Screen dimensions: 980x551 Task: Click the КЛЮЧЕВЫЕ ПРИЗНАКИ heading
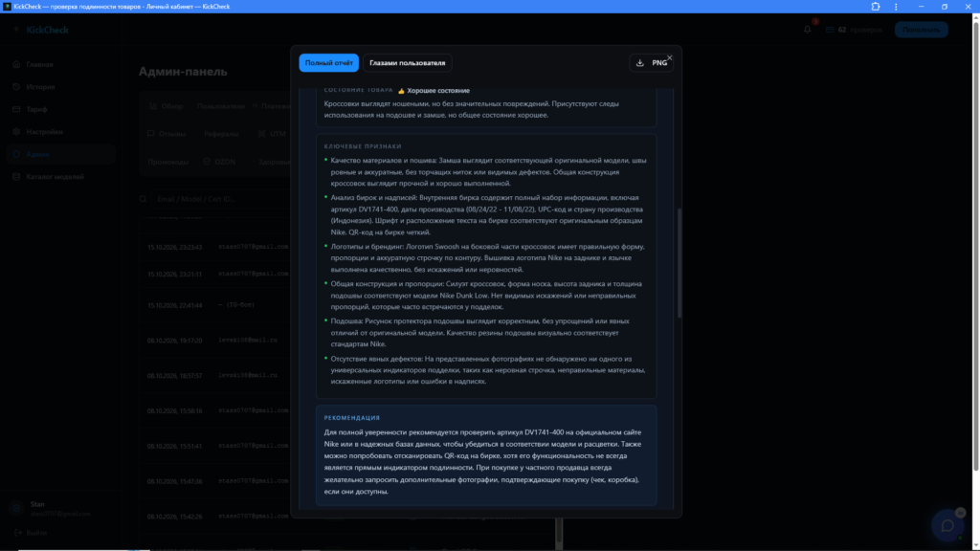[x=363, y=146]
